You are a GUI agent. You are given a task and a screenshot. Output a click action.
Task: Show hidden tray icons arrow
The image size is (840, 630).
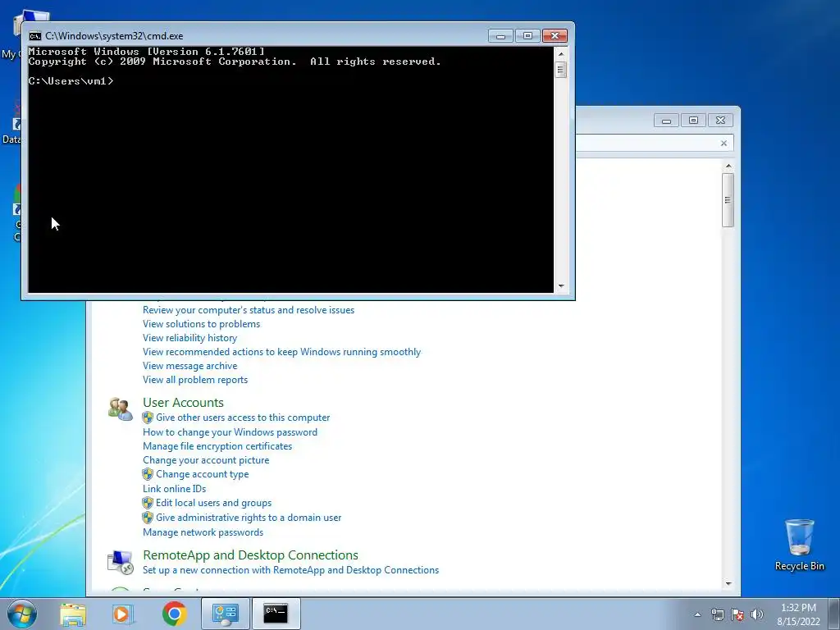click(x=697, y=614)
